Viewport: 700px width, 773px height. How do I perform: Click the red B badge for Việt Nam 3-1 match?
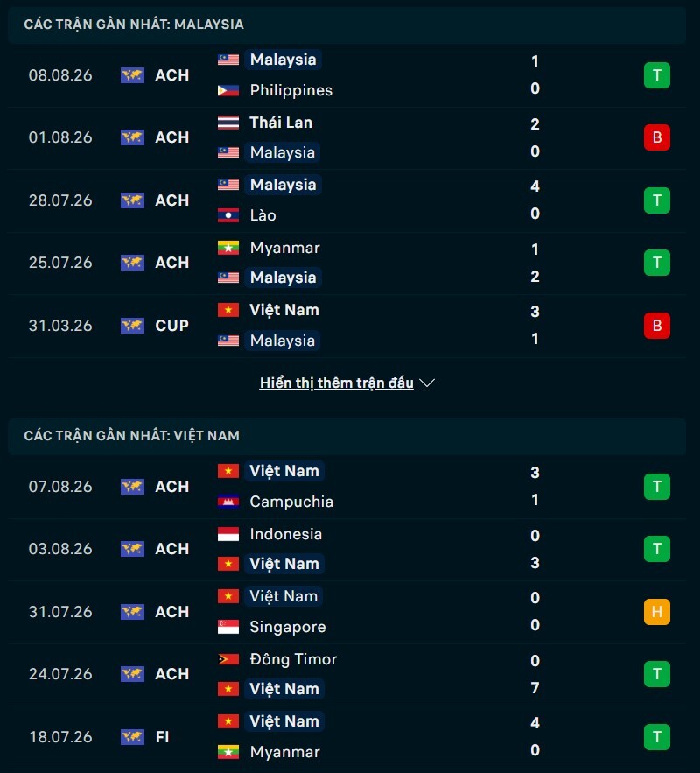(x=656, y=326)
